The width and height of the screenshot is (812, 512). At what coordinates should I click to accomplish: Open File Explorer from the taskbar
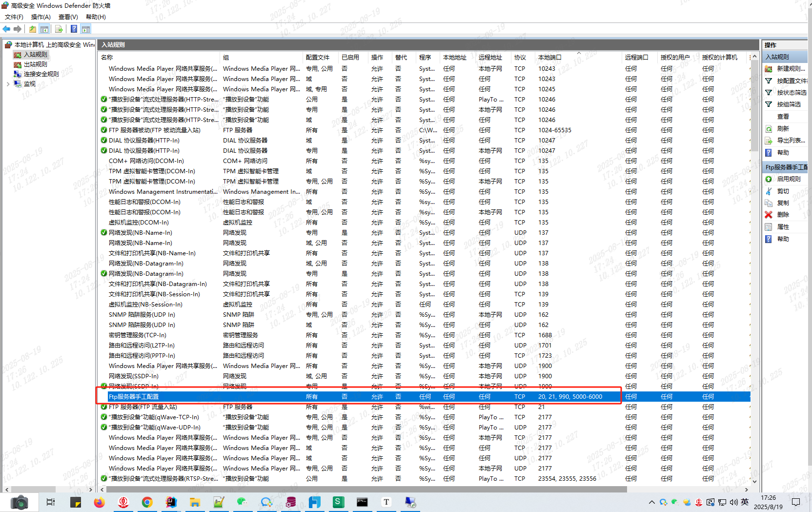click(x=195, y=502)
